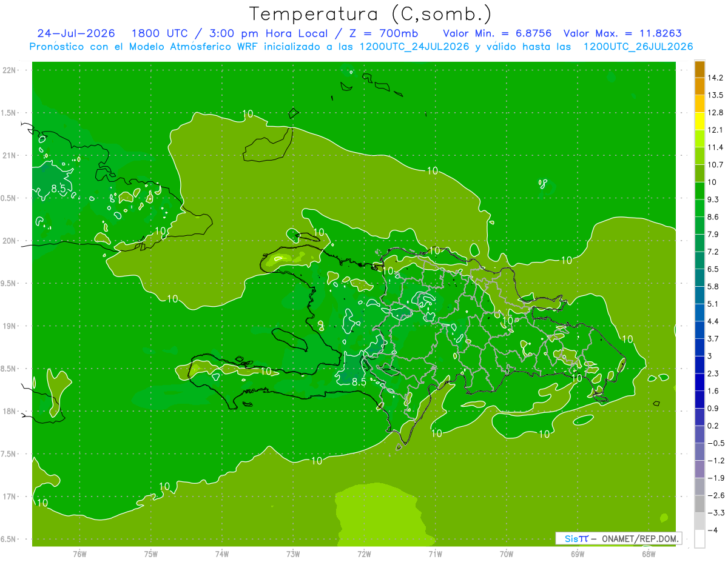Screen dimensions: 728x562
Task: Click the '9.3' colorbar value
Action: point(714,199)
